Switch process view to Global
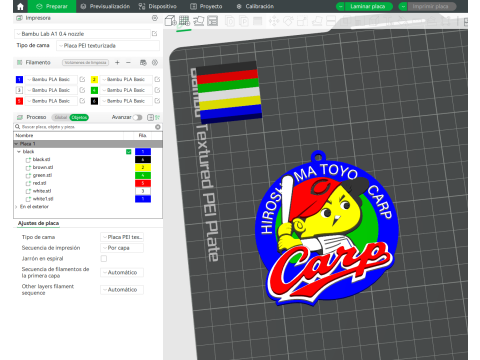This screenshot has height=360, width=480. [x=61, y=117]
